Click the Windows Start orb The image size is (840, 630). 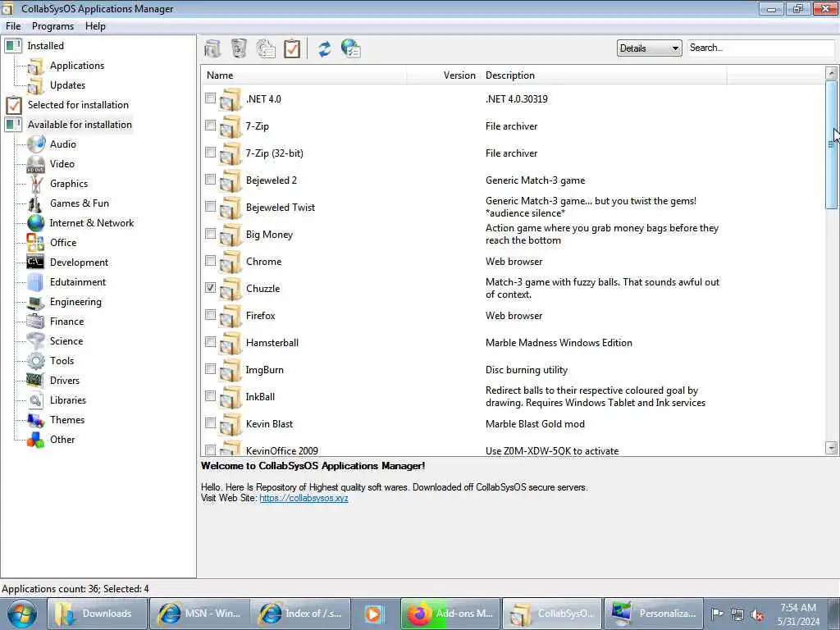pyautogui.click(x=22, y=614)
